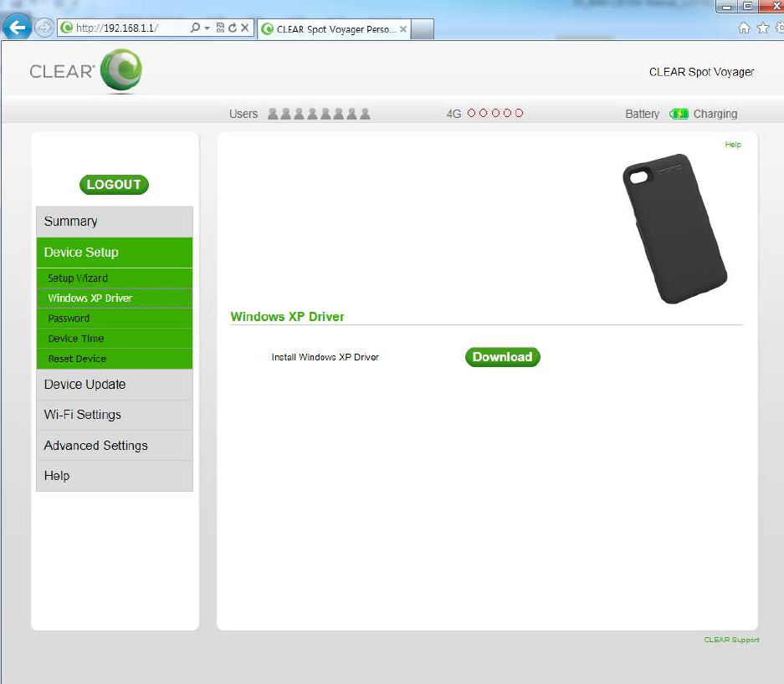Open the Advanced Settings menu section
This screenshot has height=684, width=784.
(115, 445)
